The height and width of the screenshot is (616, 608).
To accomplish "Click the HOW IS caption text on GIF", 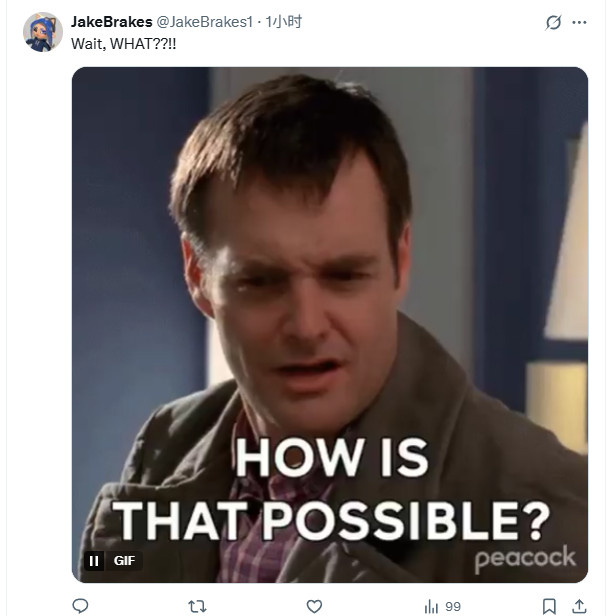I will point(332,458).
